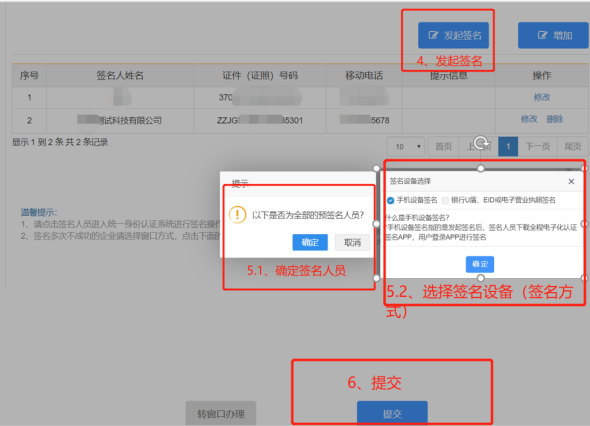The height and width of the screenshot is (426, 590).
Task: Click the 什么是手机设备签名? text
Action: click(417, 218)
